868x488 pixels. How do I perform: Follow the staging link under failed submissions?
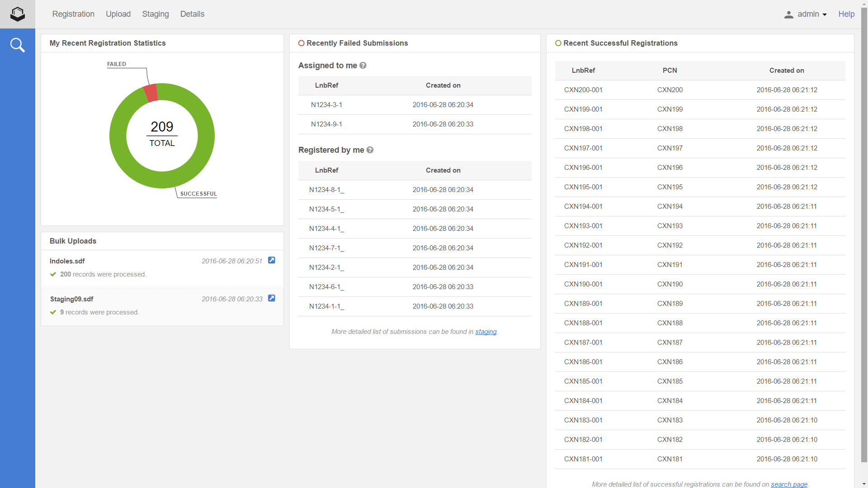[x=486, y=331]
